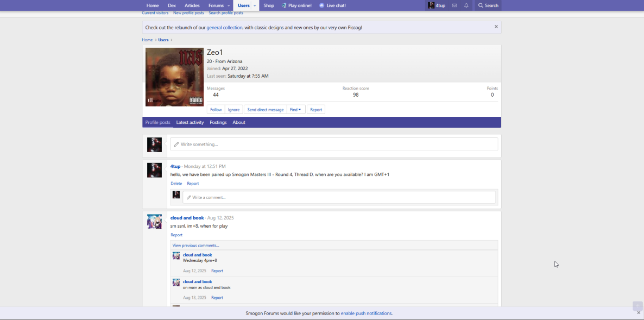Image resolution: width=644 pixels, height=320 pixels.
Task: Click the 4tup account avatar in navbar
Action: [431, 5]
